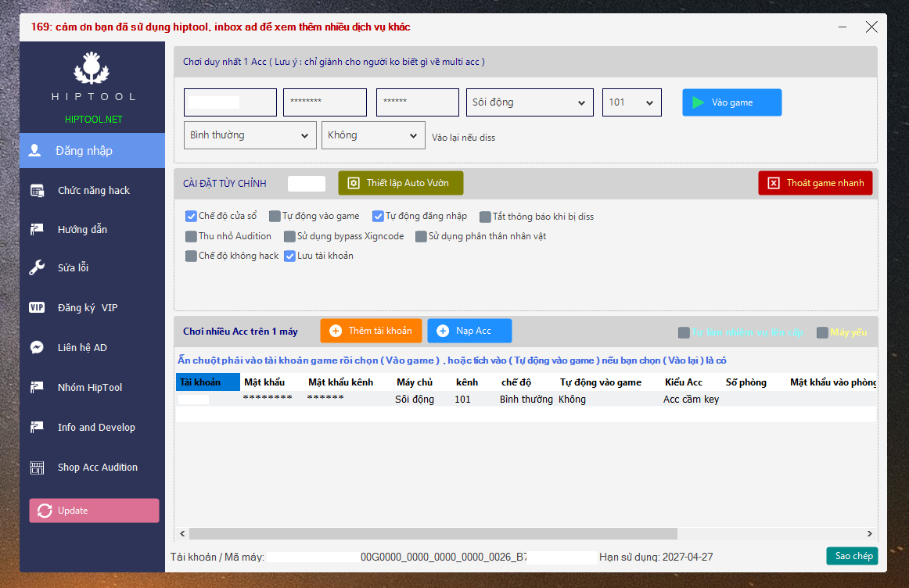909x588 pixels.
Task: Click the Đăng nhập user icon in sidebar
Action: point(35,151)
